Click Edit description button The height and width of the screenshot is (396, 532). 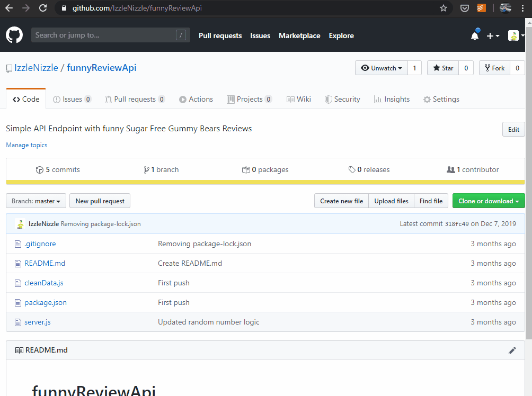click(x=513, y=129)
